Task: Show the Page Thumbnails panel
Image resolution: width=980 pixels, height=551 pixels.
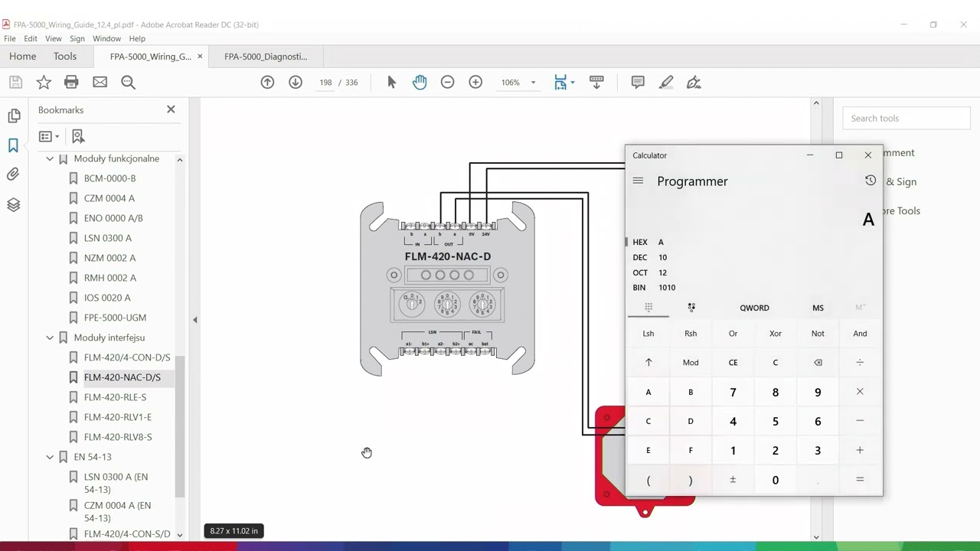Action: click(14, 116)
